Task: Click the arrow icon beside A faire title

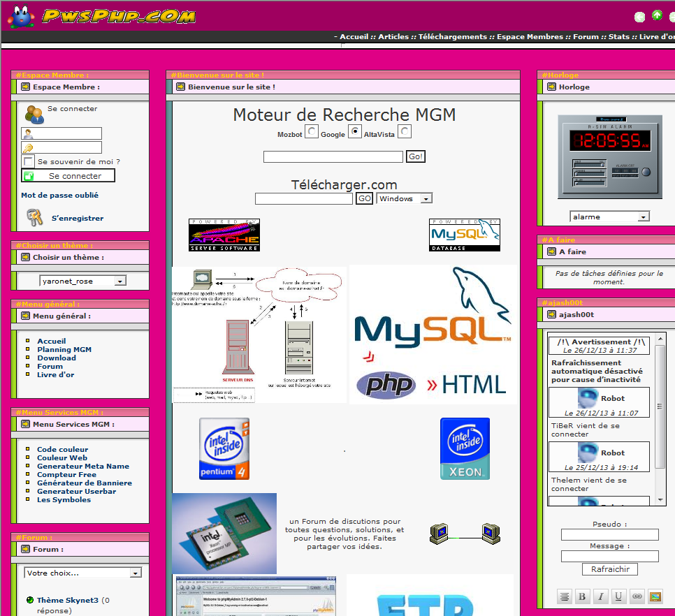Action: tap(551, 251)
